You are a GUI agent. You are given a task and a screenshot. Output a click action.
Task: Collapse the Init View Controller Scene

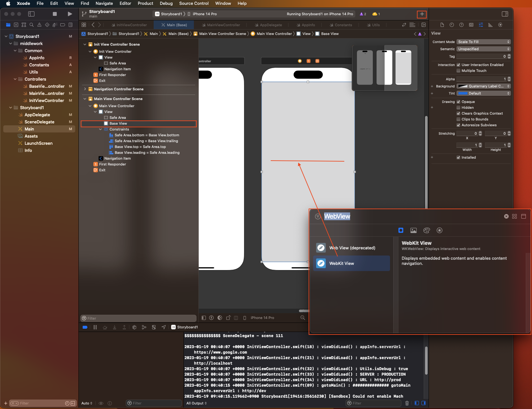pos(85,44)
